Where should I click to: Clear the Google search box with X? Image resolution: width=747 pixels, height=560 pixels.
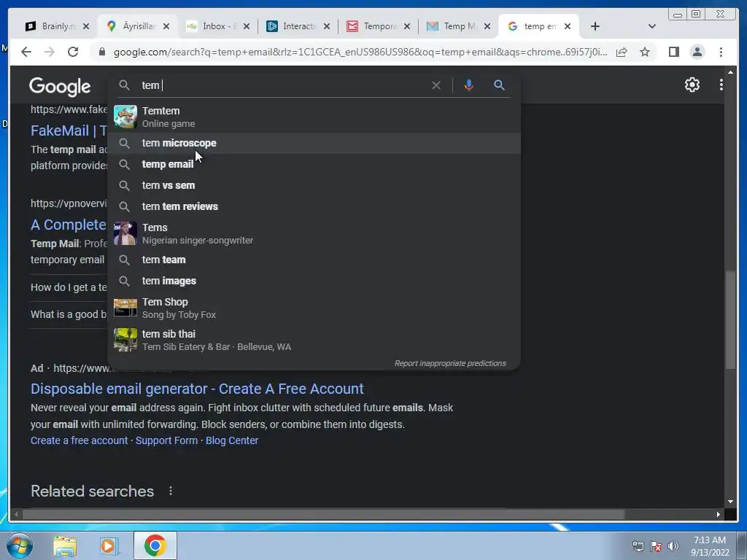click(x=436, y=85)
